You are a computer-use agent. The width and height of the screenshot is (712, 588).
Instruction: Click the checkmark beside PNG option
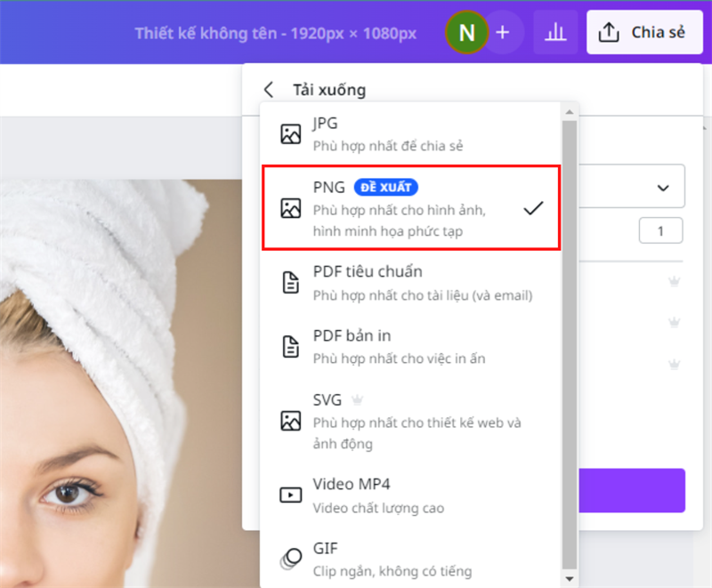tap(534, 207)
